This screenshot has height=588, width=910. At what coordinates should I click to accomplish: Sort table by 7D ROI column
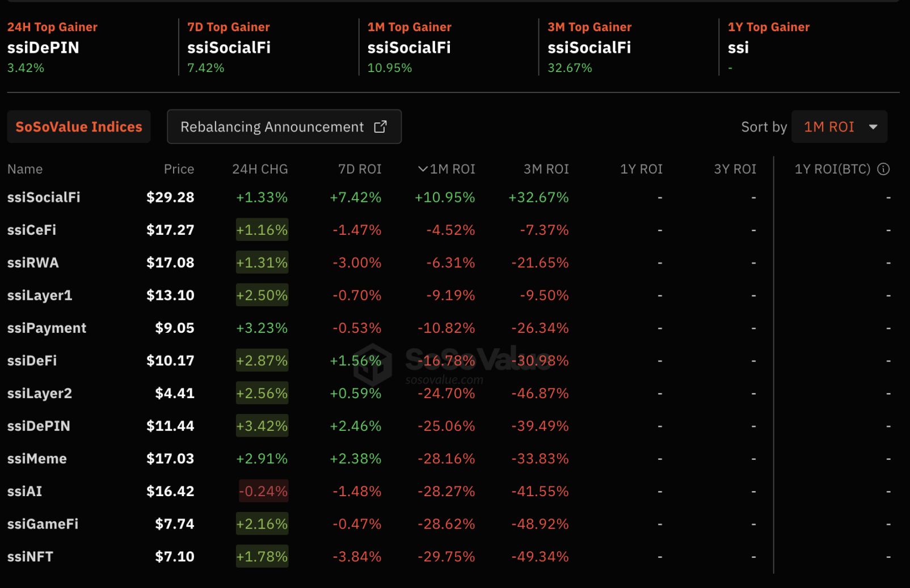point(360,169)
